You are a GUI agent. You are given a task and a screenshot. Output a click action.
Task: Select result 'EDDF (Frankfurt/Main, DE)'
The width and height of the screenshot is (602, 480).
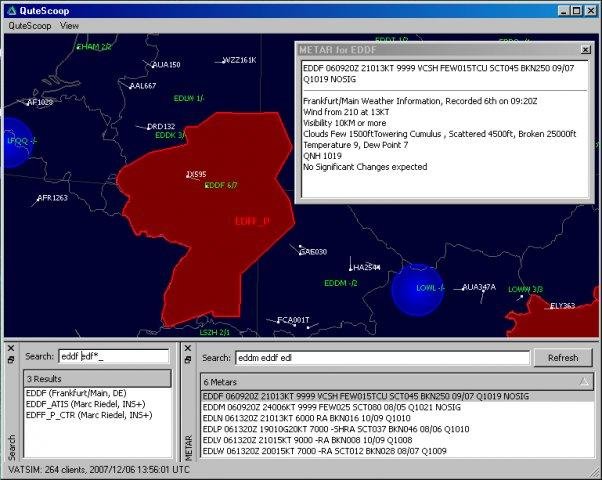pyautogui.click(x=76, y=393)
